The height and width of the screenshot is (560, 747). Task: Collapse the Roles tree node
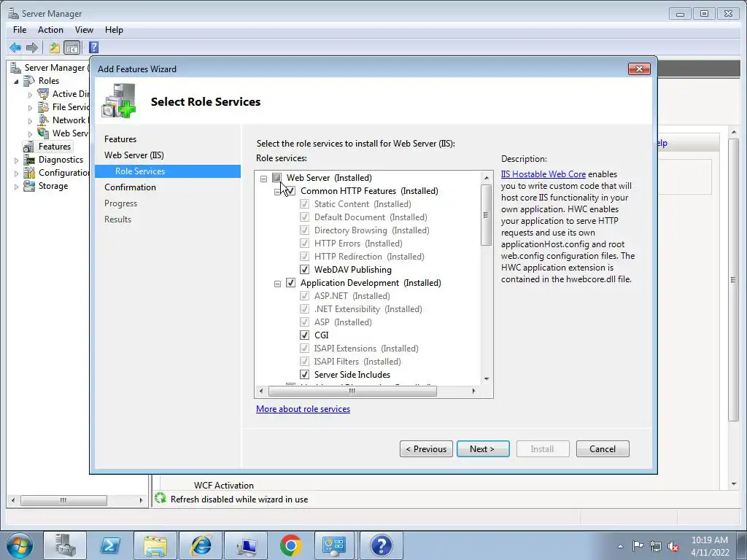(17, 82)
